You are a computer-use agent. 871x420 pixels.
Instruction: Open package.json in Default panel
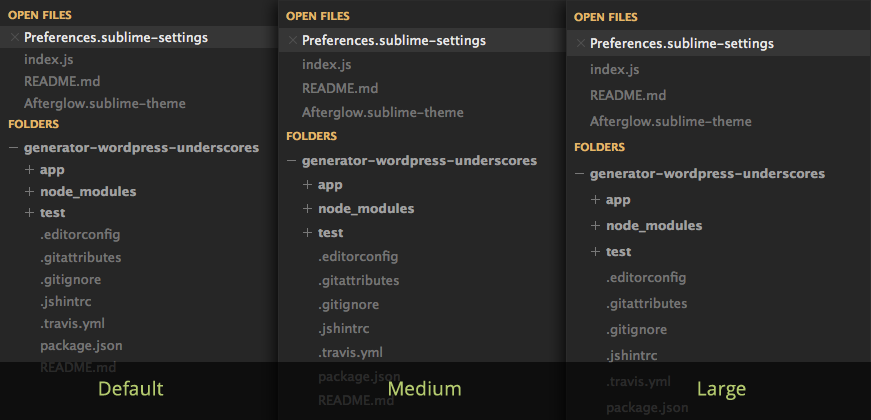tap(81, 346)
